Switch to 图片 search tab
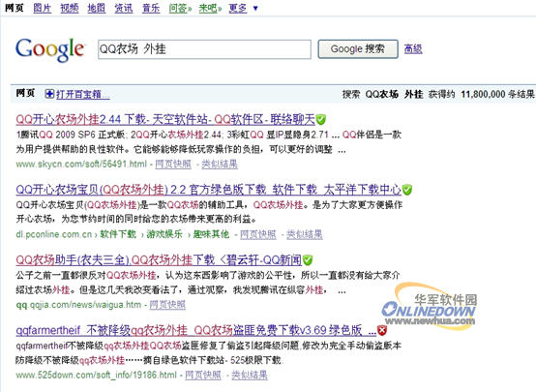 [x=42, y=8]
